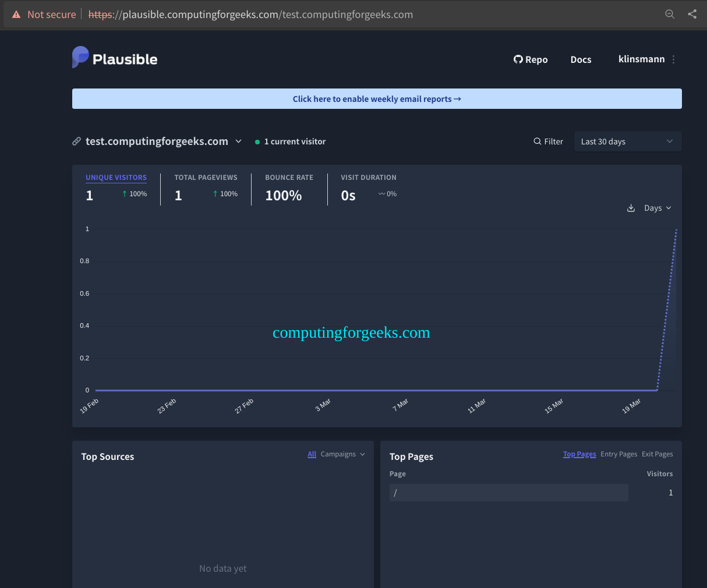707x588 pixels.
Task: Select the Unique Visitors metric
Action: [x=116, y=178]
